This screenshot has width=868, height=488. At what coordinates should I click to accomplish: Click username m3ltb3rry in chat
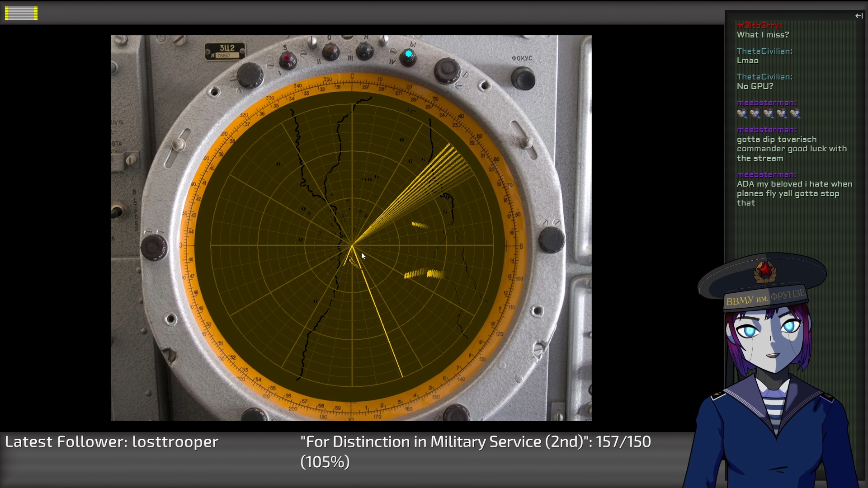[x=759, y=25]
